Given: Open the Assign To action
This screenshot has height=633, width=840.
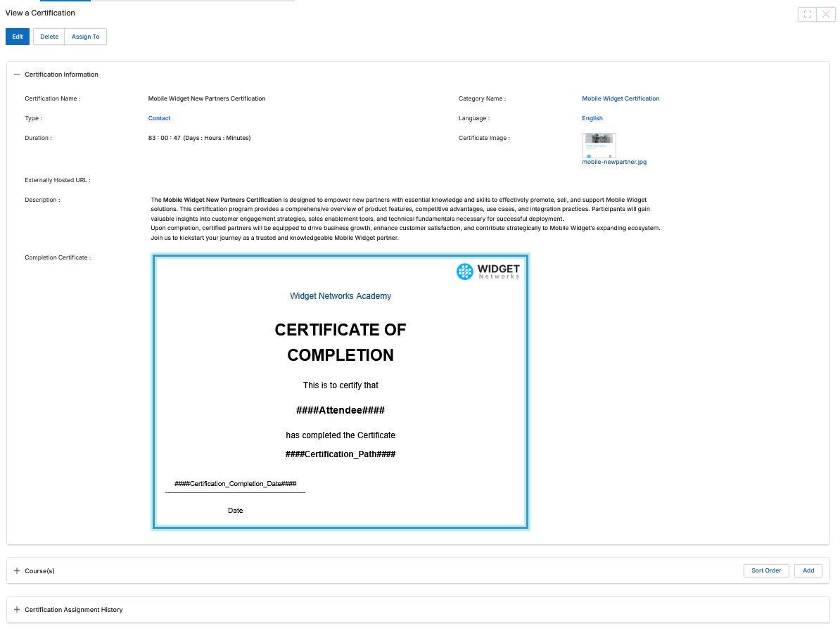Looking at the screenshot, I should [x=86, y=37].
